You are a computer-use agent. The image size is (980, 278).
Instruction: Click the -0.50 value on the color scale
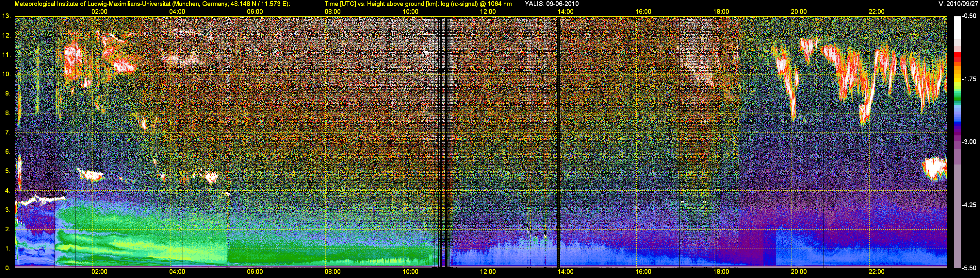(969, 16)
